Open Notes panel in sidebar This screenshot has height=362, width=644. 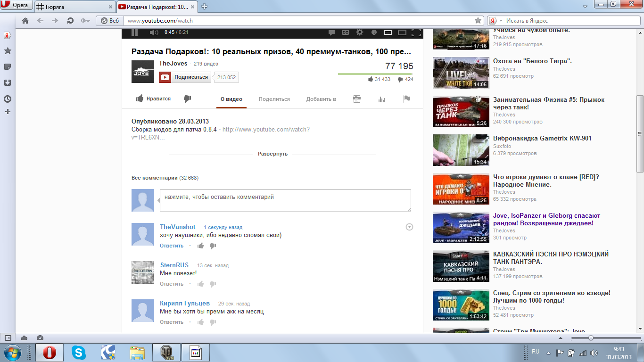[x=8, y=67]
